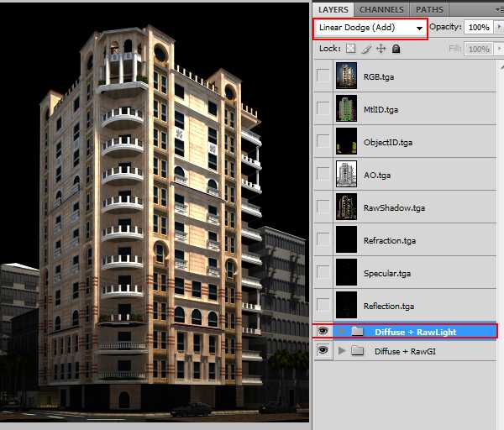This screenshot has width=504, height=430.
Task: Click the MtlID.tga layer thumbnail
Action: (346, 108)
